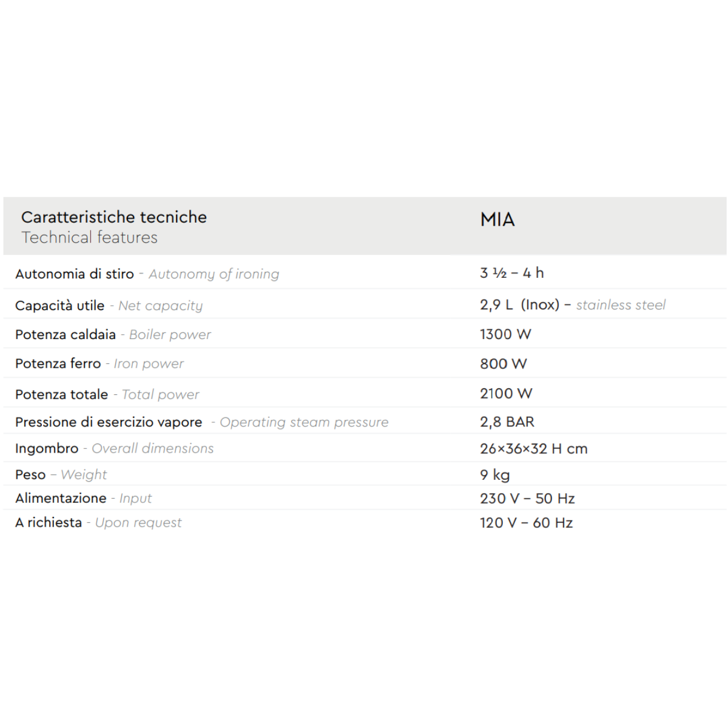Select the 'Capacità utile' row label
This screenshot has width=728, height=728.
[x=60, y=306]
